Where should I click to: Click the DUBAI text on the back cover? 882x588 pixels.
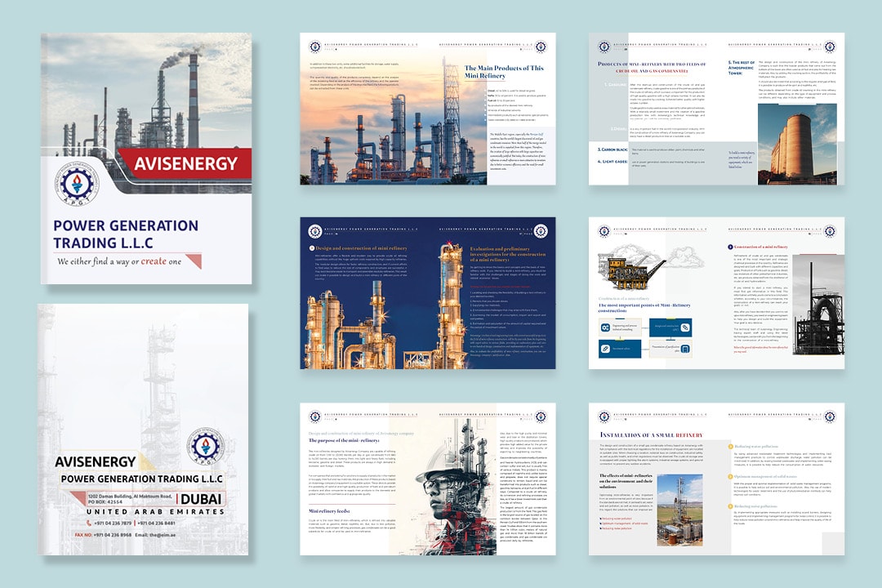(x=201, y=499)
